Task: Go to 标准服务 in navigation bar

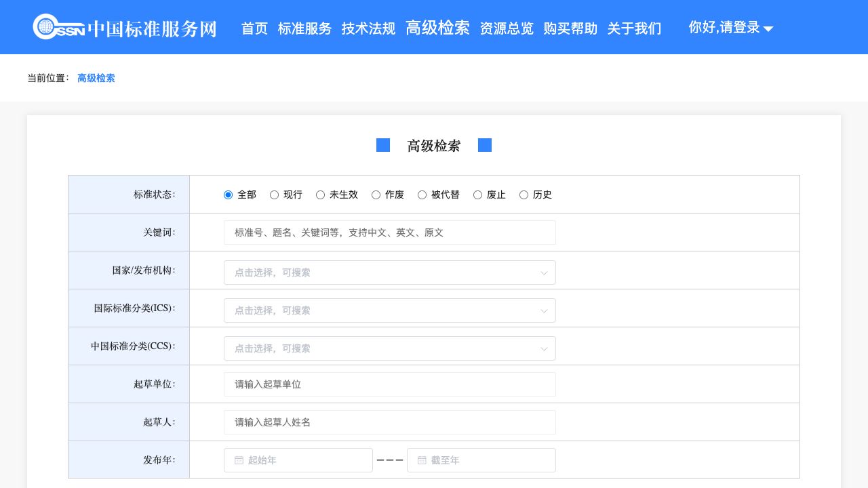Action: click(x=304, y=28)
